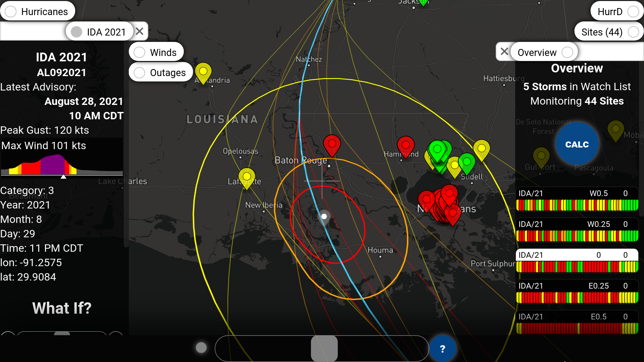Click the New Iberia city label on the map
This screenshot has height=362, width=644.
point(264,205)
